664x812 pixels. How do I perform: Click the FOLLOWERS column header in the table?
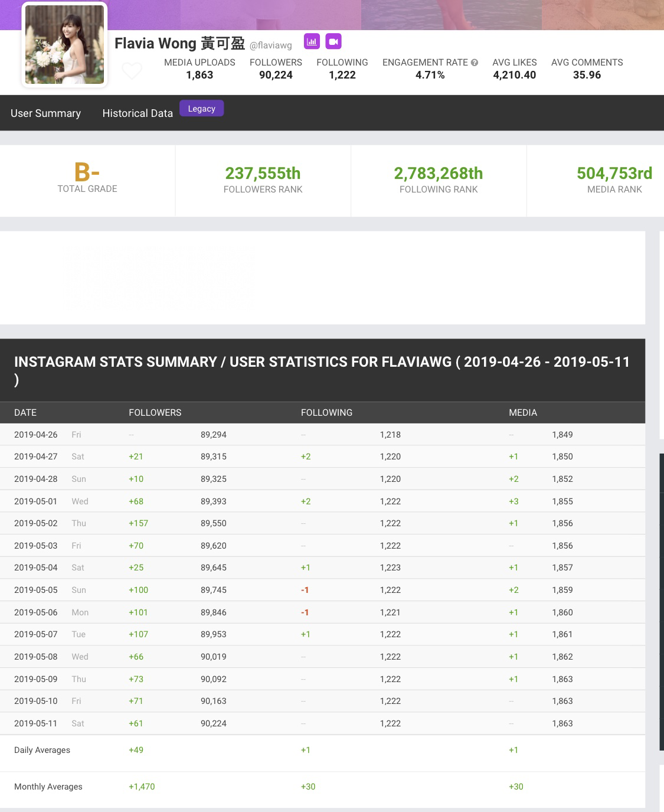pyautogui.click(x=155, y=413)
